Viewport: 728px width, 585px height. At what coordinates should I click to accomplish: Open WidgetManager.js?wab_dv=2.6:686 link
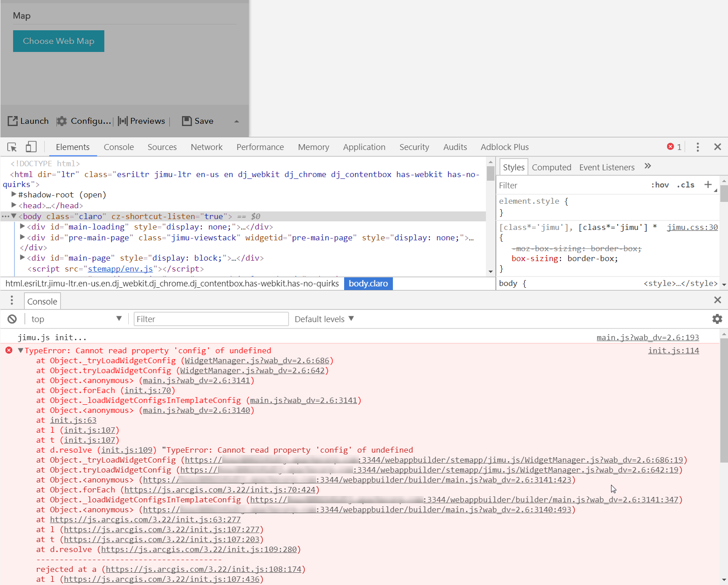257,360
